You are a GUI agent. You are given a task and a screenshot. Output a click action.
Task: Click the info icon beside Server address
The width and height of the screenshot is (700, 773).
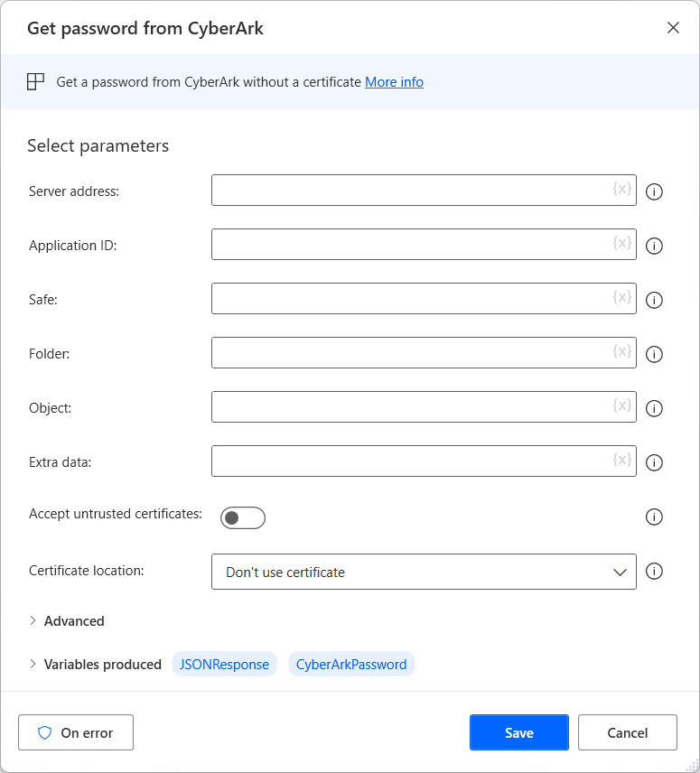(x=654, y=191)
